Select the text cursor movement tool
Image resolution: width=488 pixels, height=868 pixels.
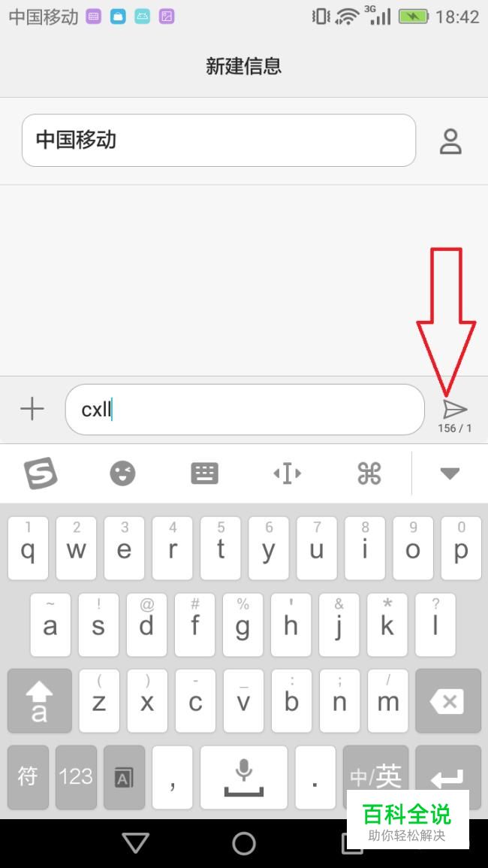click(x=287, y=473)
